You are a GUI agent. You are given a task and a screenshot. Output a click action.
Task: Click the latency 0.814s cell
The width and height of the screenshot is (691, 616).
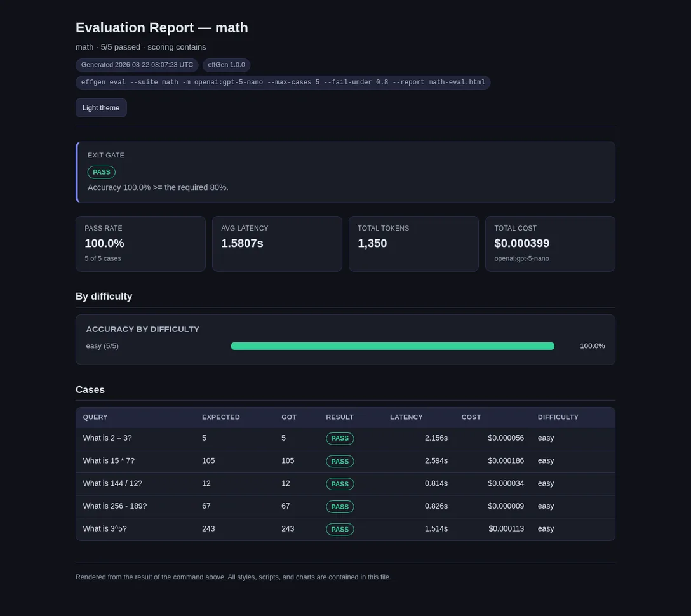[436, 483]
